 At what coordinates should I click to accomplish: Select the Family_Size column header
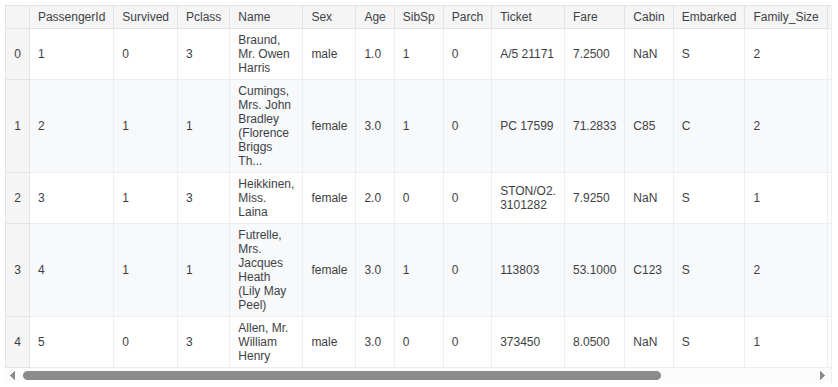pos(786,17)
